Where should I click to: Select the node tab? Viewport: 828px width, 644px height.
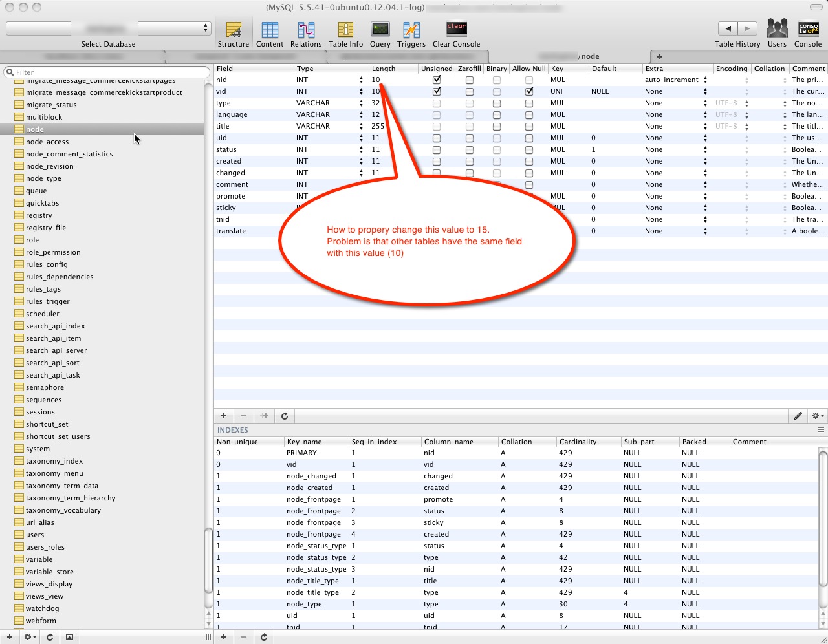[569, 56]
